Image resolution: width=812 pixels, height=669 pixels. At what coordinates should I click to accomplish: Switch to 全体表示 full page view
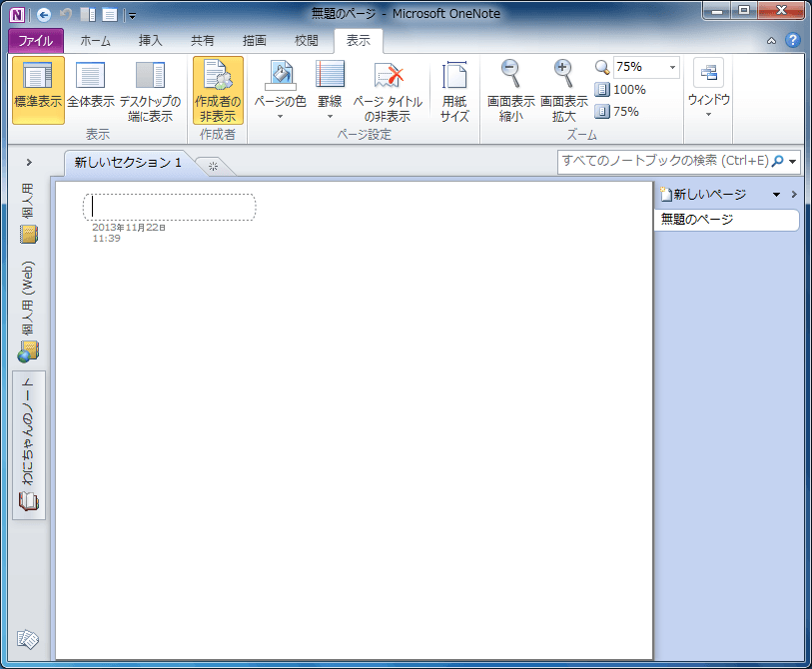pyautogui.click(x=91, y=90)
